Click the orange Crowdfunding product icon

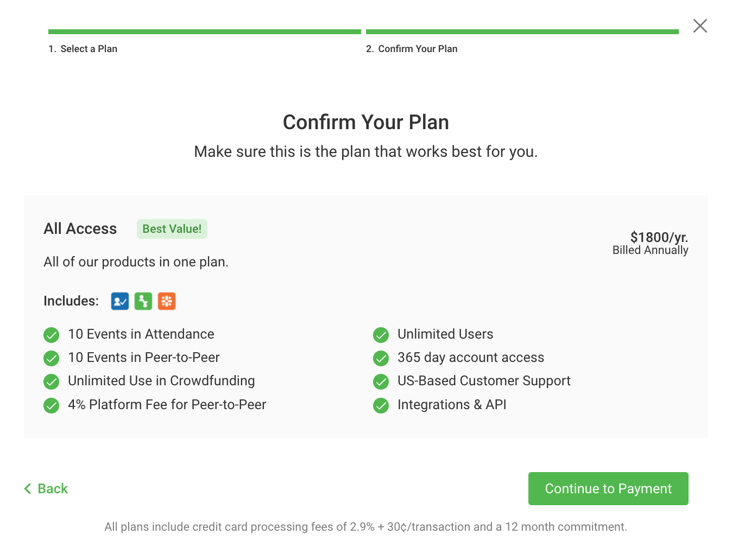167,301
